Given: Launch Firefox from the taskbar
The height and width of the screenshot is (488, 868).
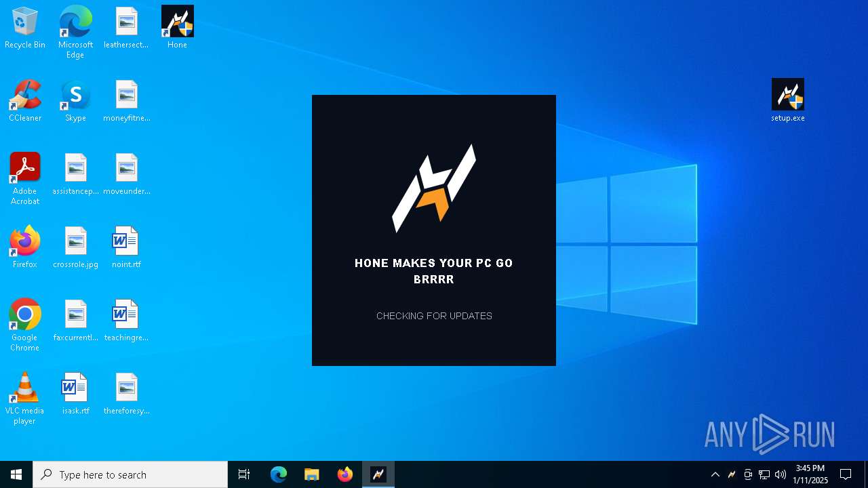Looking at the screenshot, I should pyautogui.click(x=345, y=474).
